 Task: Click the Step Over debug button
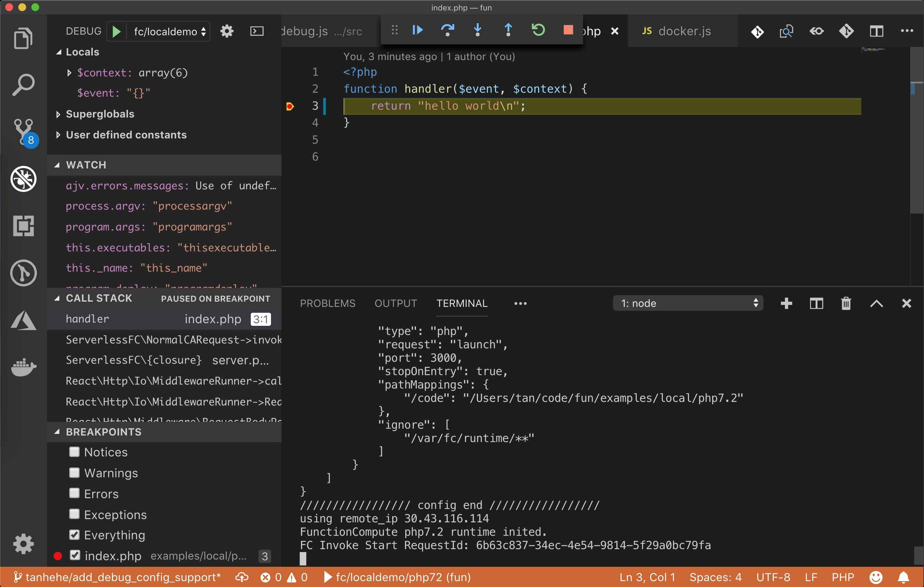tap(447, 30)
